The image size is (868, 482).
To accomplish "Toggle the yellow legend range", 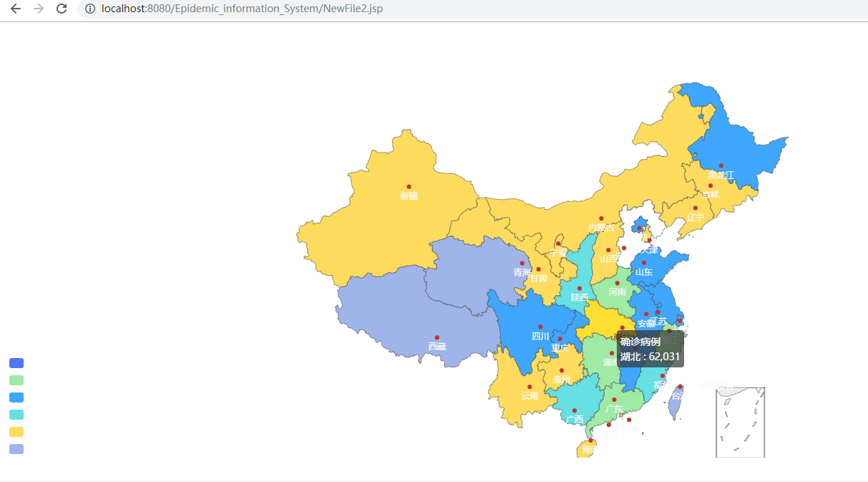I will pos(16,432).
